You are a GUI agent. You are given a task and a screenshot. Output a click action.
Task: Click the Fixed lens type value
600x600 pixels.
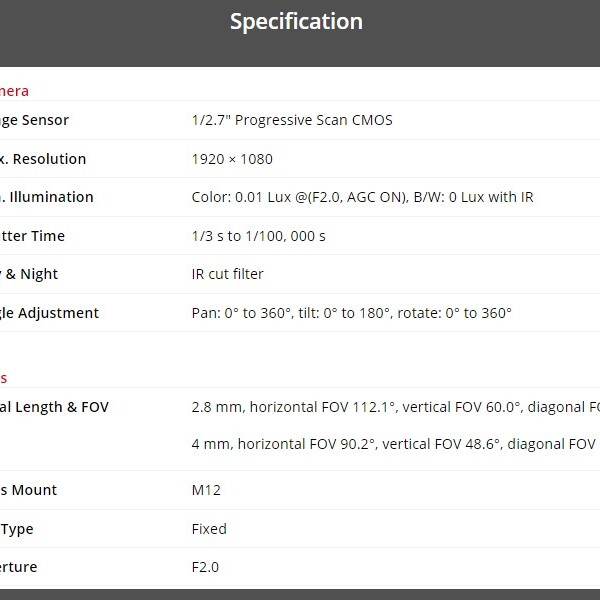click(209, 529)
